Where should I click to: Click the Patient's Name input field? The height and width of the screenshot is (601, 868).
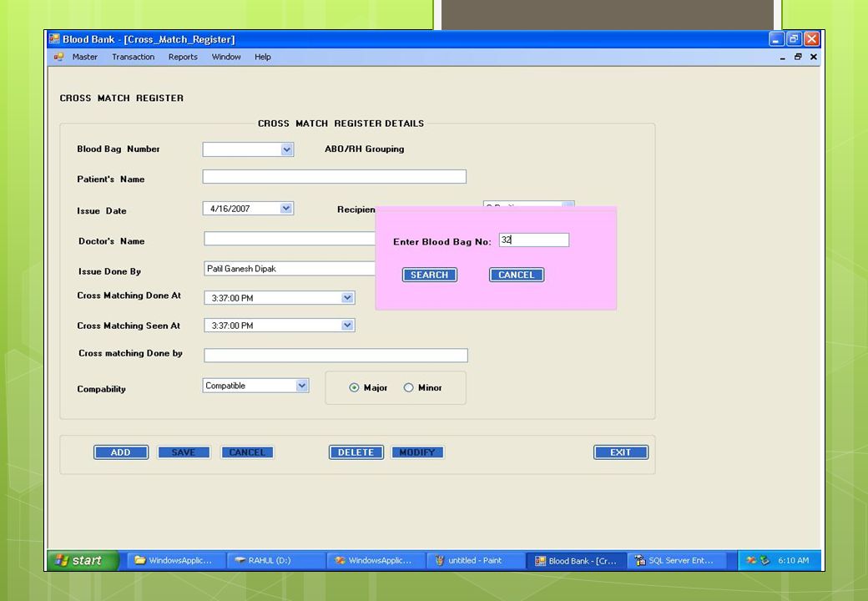(x=335, y=176)
